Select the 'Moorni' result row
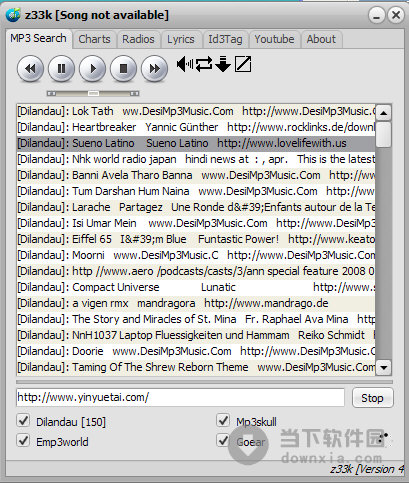The width and height of the screenshot is (409, 483). (196, 255)
